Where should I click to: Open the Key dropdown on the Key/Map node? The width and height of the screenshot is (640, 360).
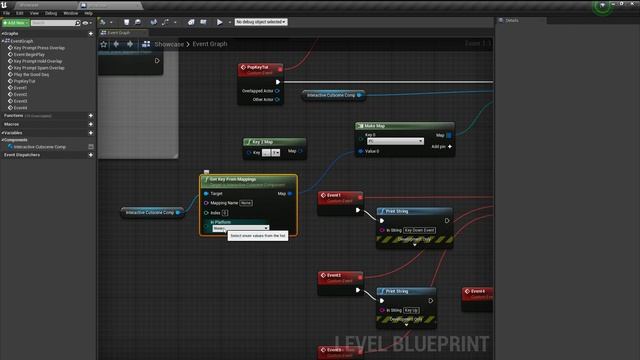276,153
